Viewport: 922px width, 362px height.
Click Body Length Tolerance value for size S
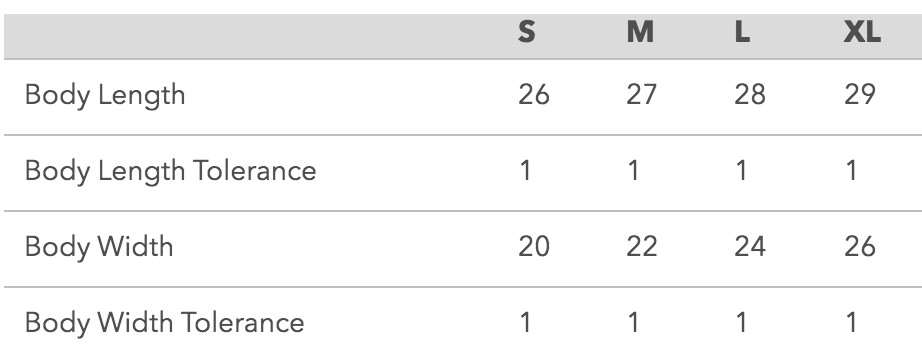525,171
